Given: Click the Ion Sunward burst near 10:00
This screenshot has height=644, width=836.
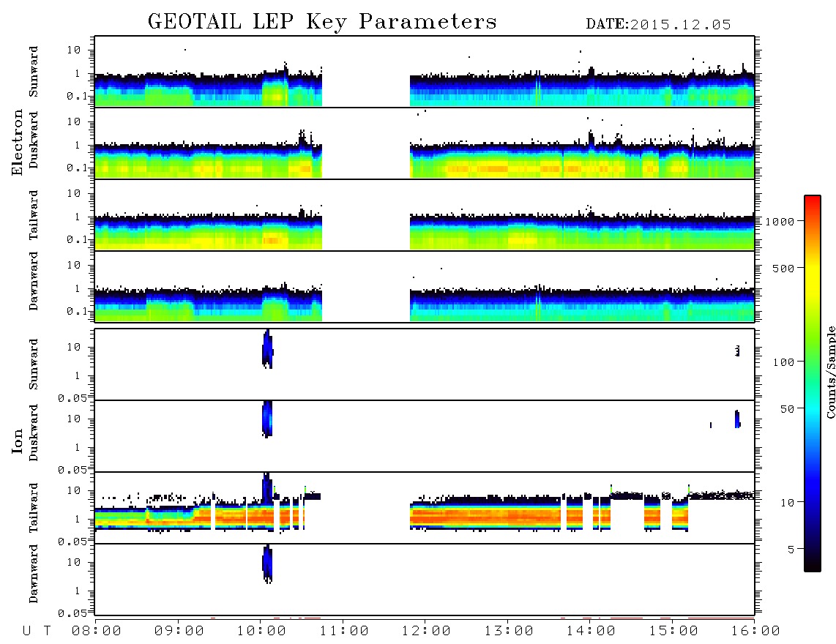Looking at the screenshot, I should coord(268,349).
